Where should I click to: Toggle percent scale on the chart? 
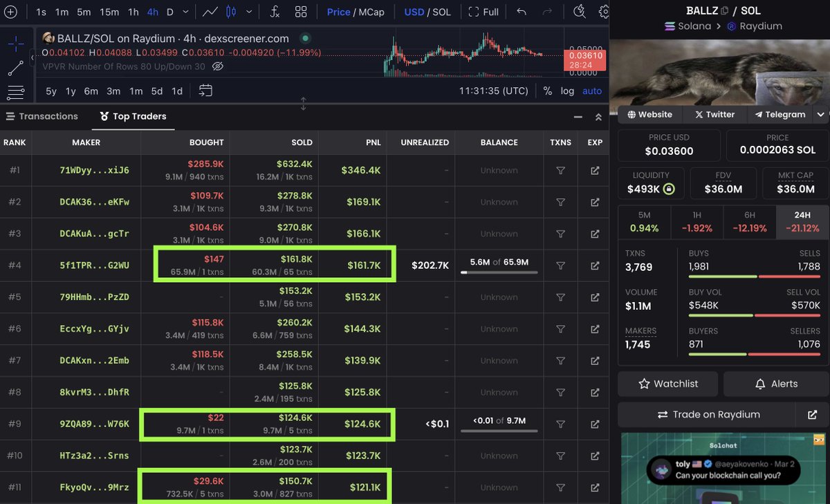click(548, 91)
